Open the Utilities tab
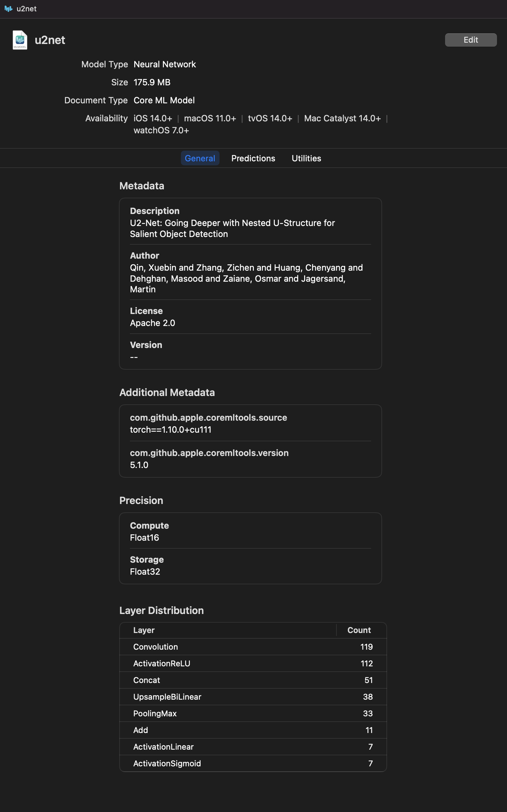 [x=306, y=158]
